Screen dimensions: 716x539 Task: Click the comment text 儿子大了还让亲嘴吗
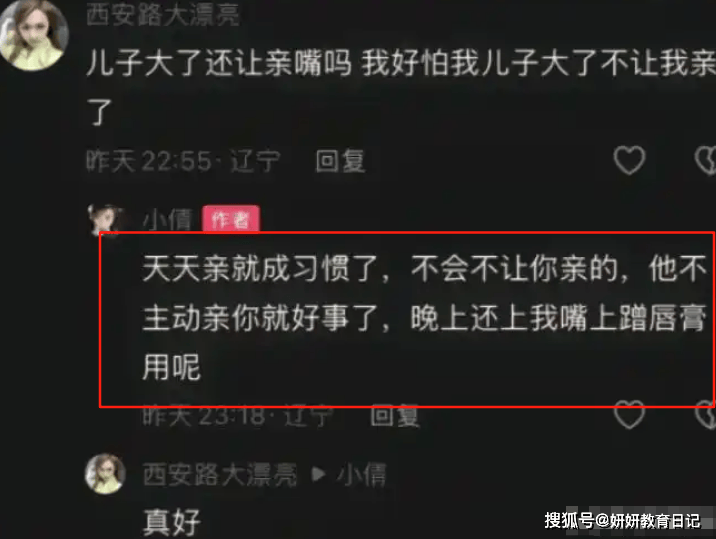point(219,63)
